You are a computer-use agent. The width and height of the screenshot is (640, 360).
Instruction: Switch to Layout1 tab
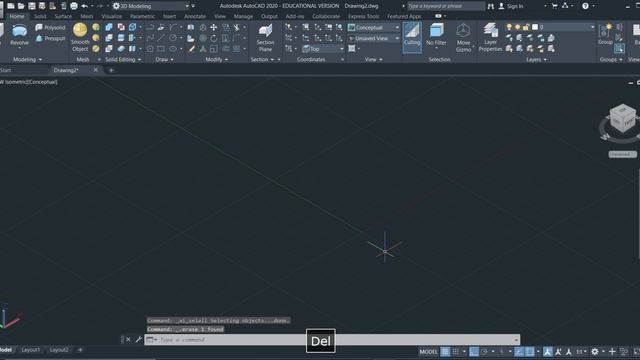[31, 350]
